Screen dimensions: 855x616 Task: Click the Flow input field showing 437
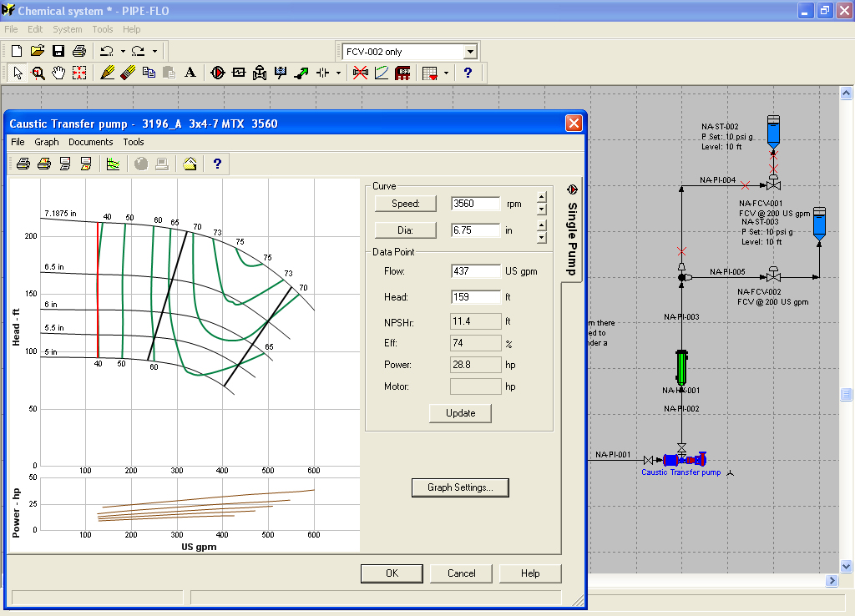[475, 271]
